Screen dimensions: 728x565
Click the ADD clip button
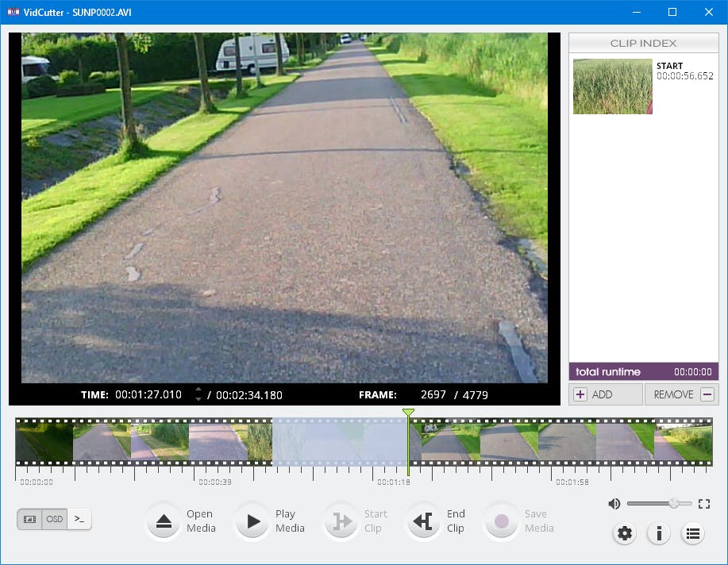tap(605, 394)
